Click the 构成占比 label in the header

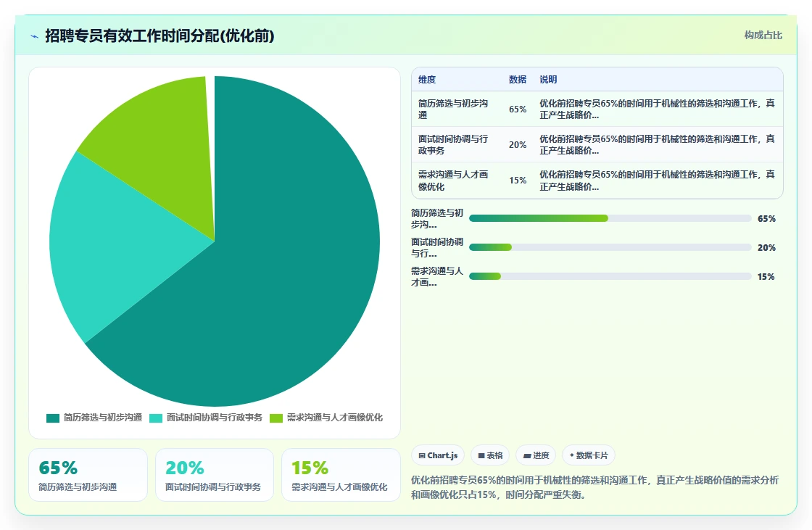[x=763, y=36]
